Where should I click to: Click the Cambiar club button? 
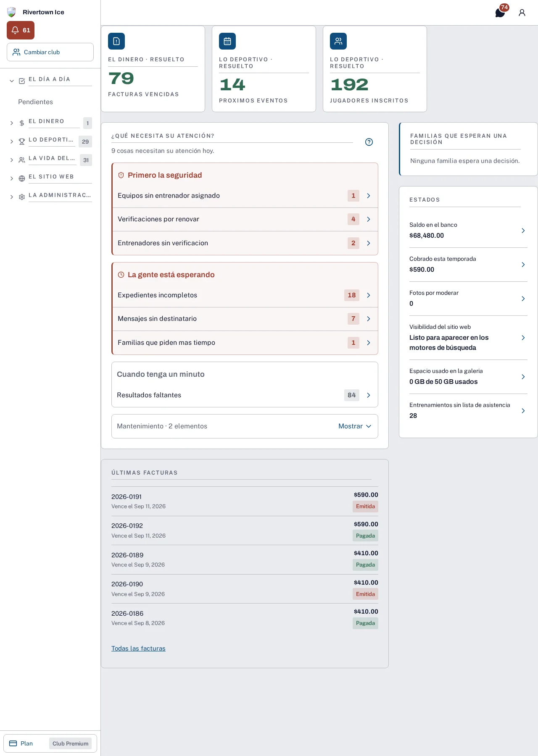[x=50, y=52]
